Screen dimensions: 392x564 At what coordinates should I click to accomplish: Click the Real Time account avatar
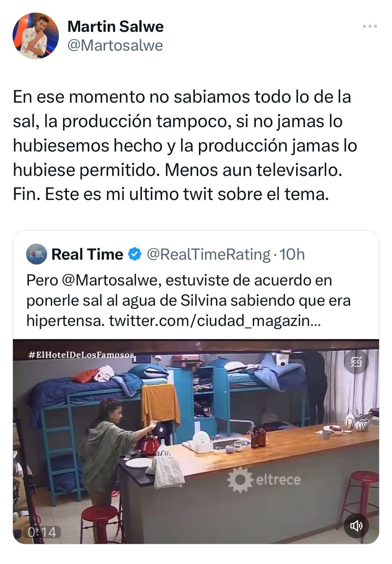[37, 254]
